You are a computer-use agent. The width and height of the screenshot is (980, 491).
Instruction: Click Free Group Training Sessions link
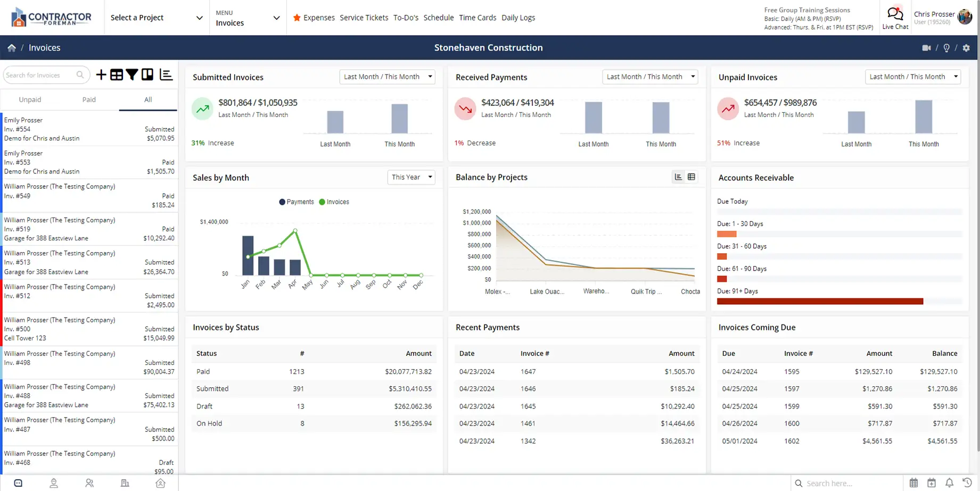point(807,10)
